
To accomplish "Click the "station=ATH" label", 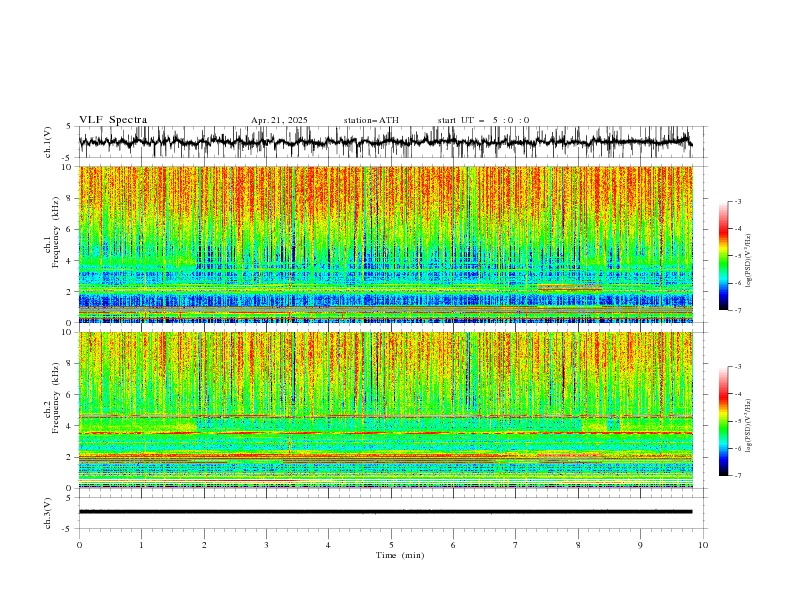I will pyautogui.click(x=371, y=120).
